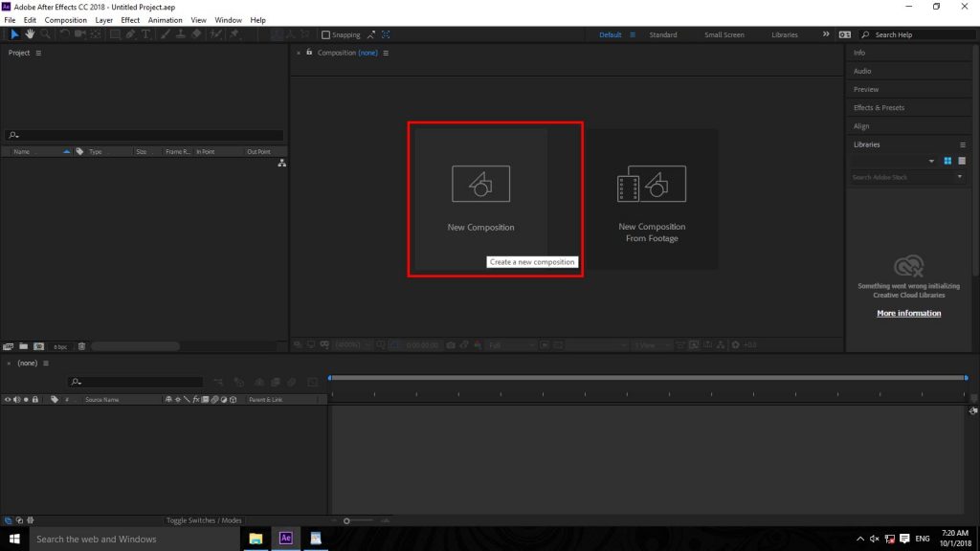This screenshot has height=551, width=980.
Task: Switch to the Small Screen workspace
Action: (x=724, y=35)
